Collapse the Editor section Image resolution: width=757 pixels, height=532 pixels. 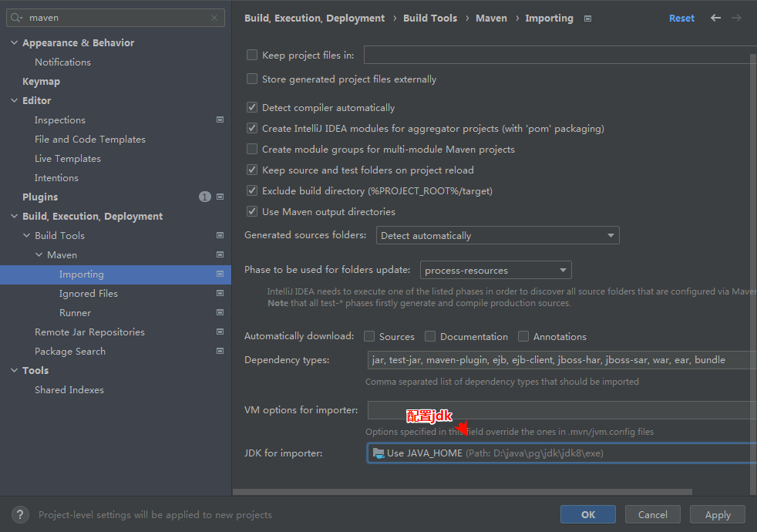[14, 100]
